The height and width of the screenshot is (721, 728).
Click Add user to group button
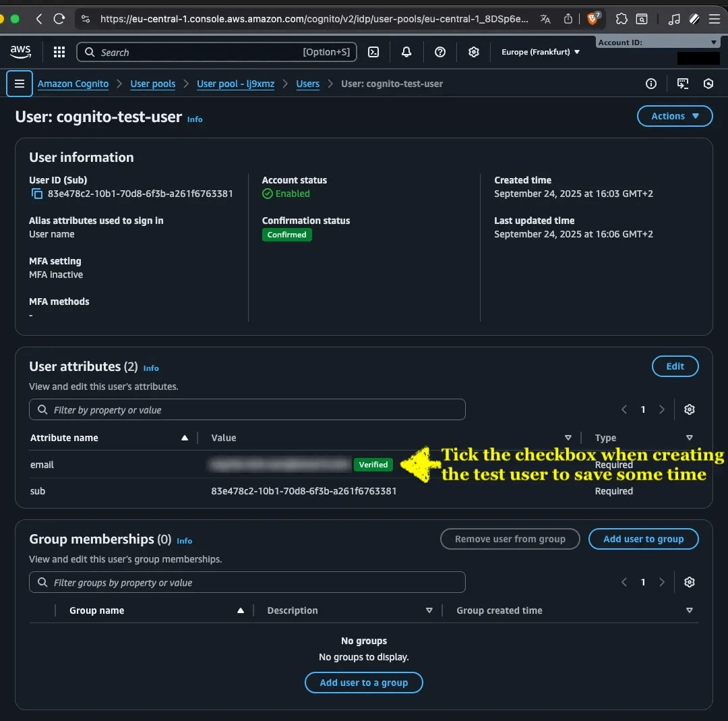tap(643, 539)
